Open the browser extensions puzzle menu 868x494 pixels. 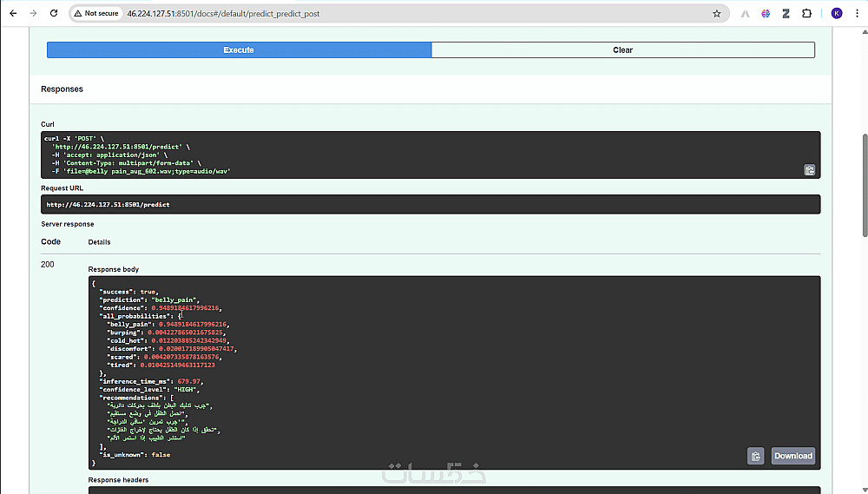tap(806, 14)
